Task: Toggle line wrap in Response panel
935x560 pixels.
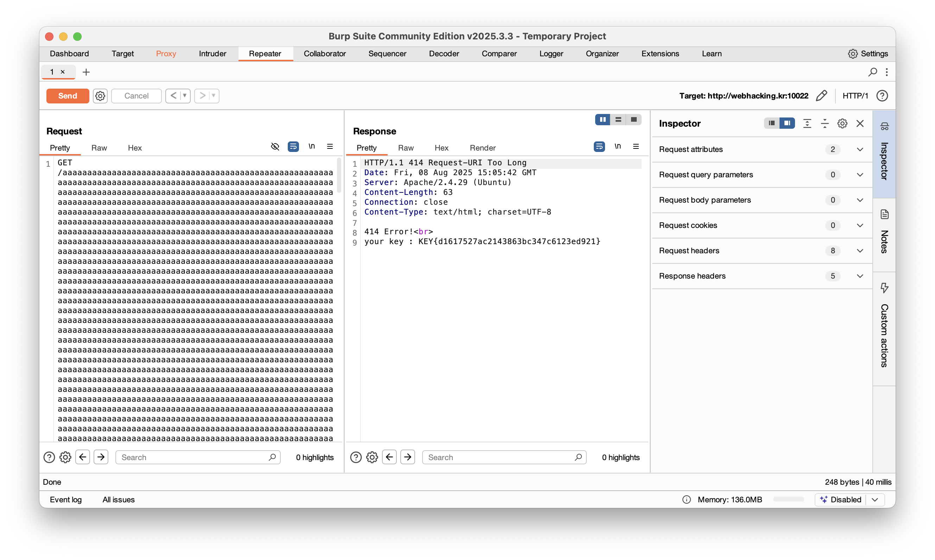Action: point(599,146)
